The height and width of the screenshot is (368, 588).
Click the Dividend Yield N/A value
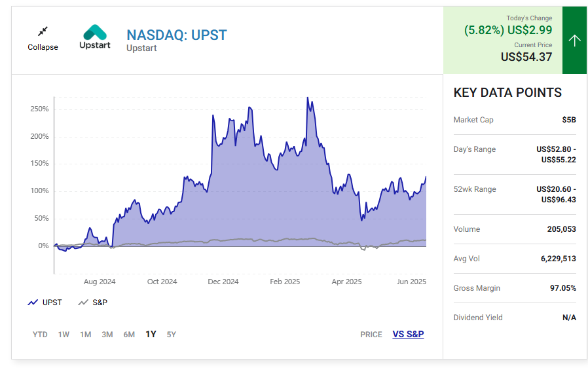(569, 318)
